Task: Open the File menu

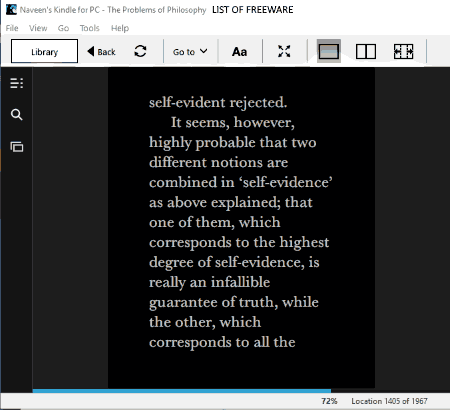Action: 12,28
